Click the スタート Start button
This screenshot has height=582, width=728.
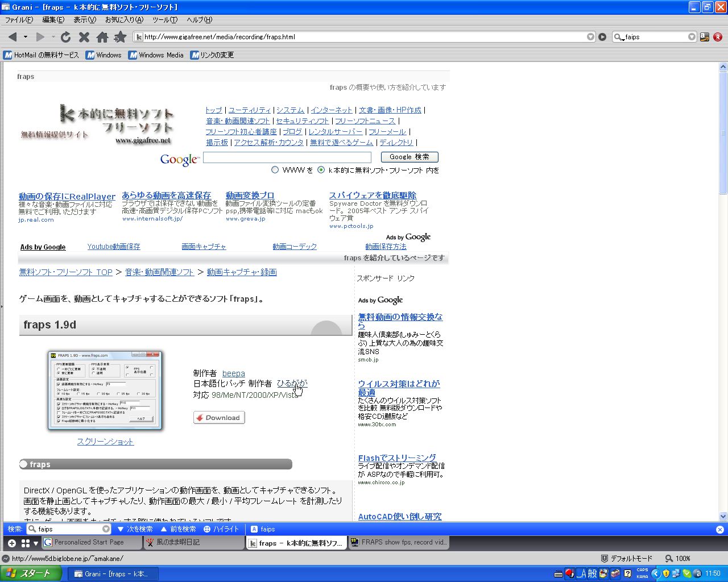click(x=31, y=573)
